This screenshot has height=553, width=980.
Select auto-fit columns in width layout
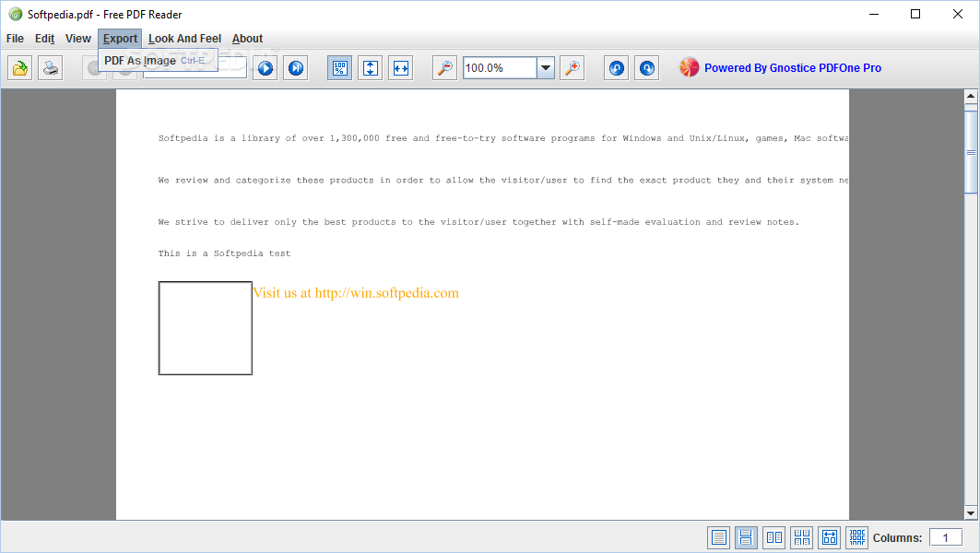click(830, 537)
